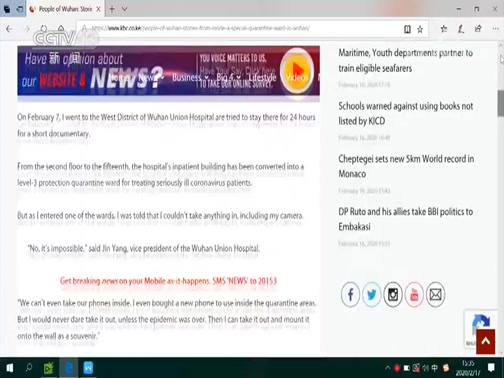Viewport: 504px width, 378px height.
Task: Click the red back-to-top arrow button
Action: (485, 341)
